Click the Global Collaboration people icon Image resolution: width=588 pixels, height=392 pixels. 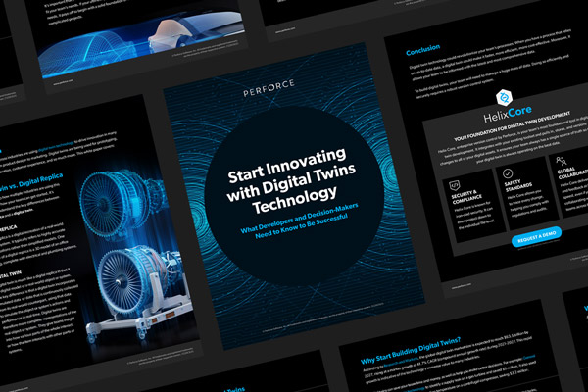coord(561,161)
